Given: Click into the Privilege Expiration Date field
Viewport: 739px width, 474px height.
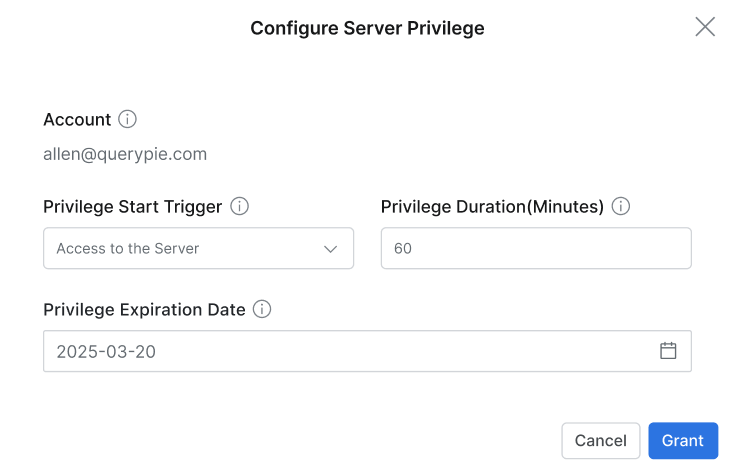Looking at the screenshot, I should [x=350, y=351].
